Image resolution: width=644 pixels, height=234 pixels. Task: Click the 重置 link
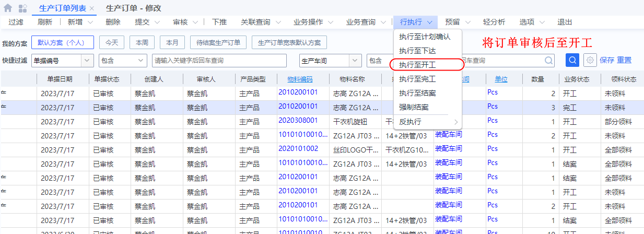[624, 60]
